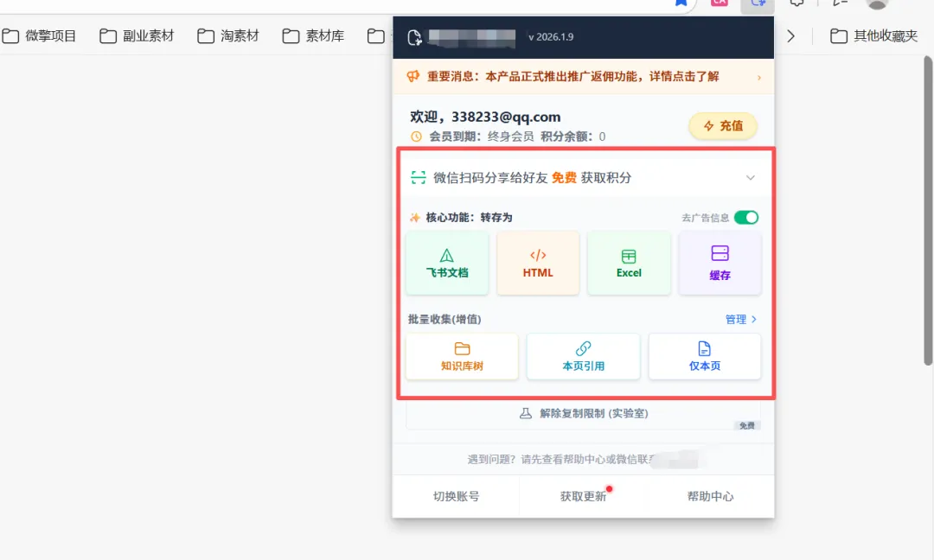Screen dimensions: 934x560
Task: Open the 帮助中心 footer item
Action: [x=710, y=496]
